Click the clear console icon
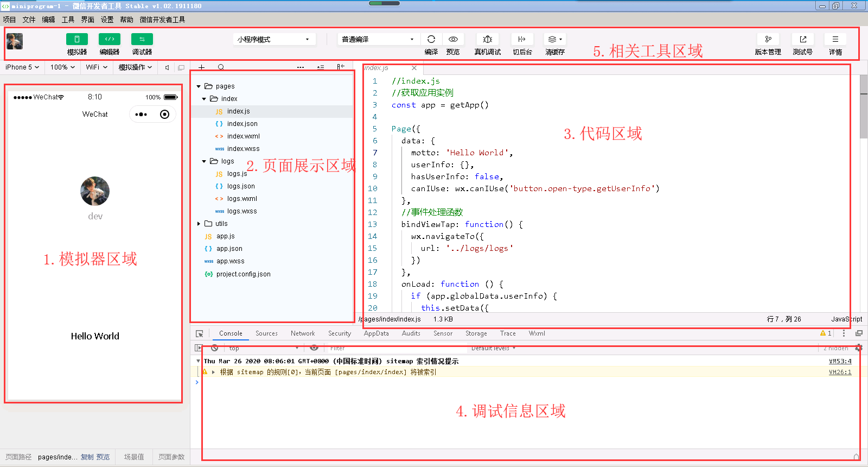 point(215,348)
